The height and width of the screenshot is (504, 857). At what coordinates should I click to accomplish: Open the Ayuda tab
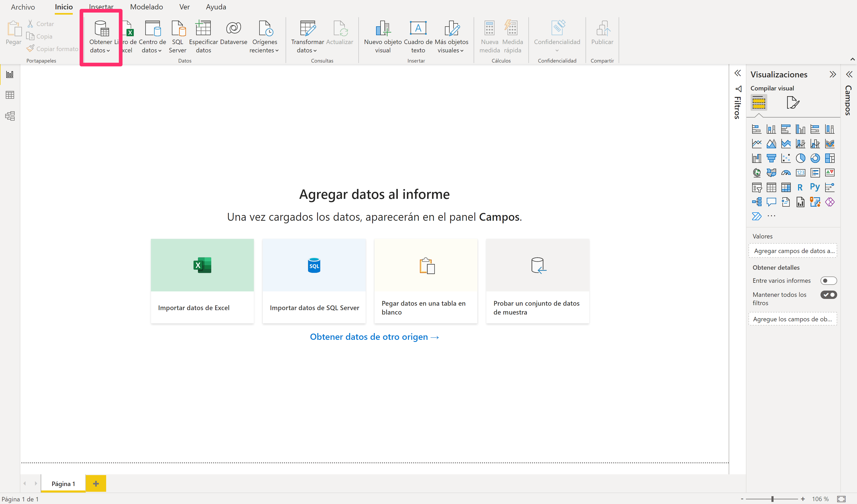[x=216, y=7]
